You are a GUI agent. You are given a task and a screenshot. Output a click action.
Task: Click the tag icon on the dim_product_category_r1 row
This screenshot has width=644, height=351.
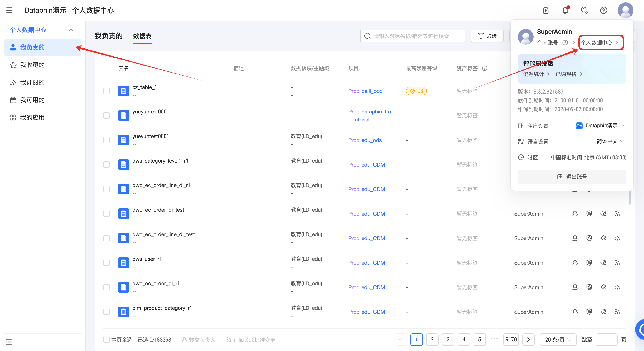[x=603, y=312]
